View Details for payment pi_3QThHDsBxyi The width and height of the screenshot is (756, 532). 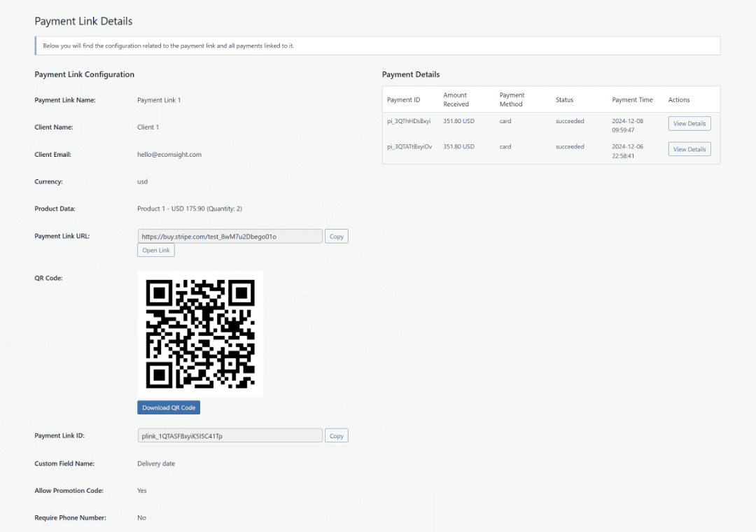tap(689, 123)
